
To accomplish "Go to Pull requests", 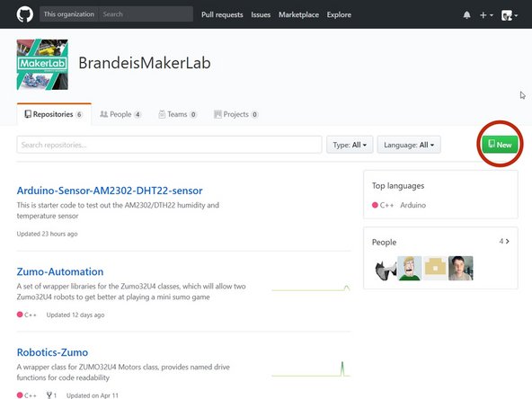I will pos(222,14).
